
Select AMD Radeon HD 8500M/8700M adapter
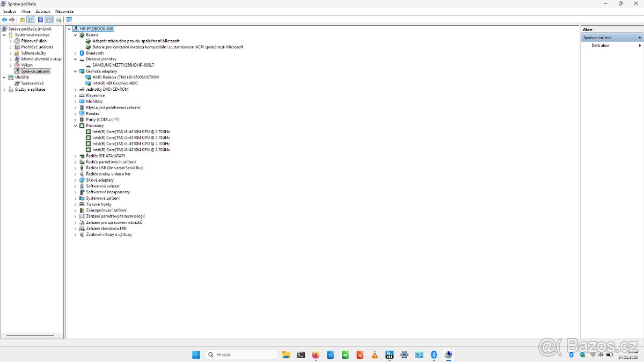coord(126,77)
